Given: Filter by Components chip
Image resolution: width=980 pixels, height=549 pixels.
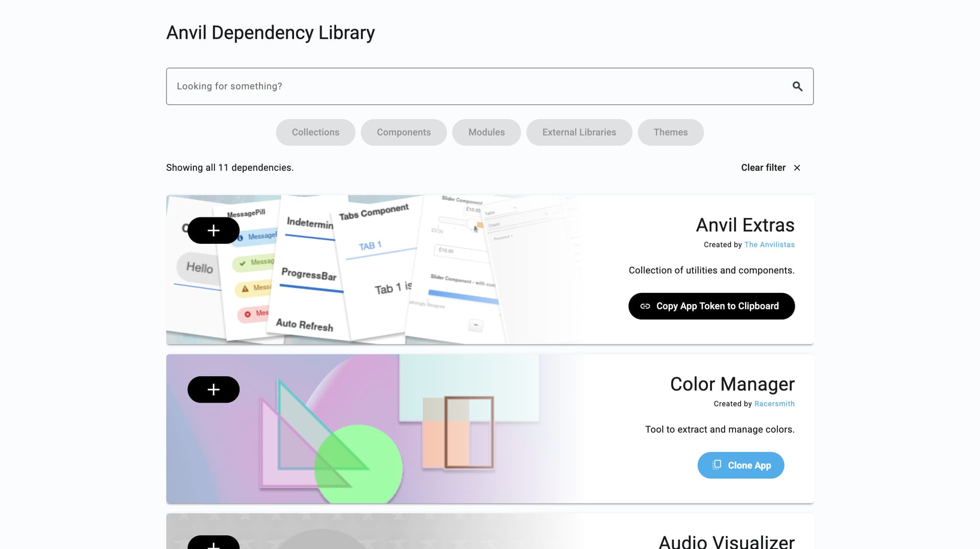Looking at the screenshot, I should tap(404, 133).
